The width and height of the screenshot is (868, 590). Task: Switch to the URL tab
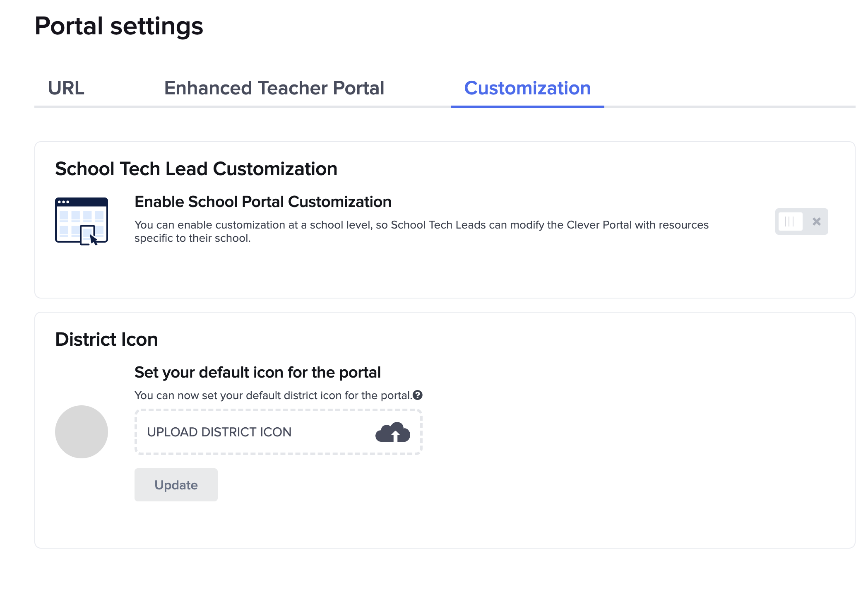point(66,88)
